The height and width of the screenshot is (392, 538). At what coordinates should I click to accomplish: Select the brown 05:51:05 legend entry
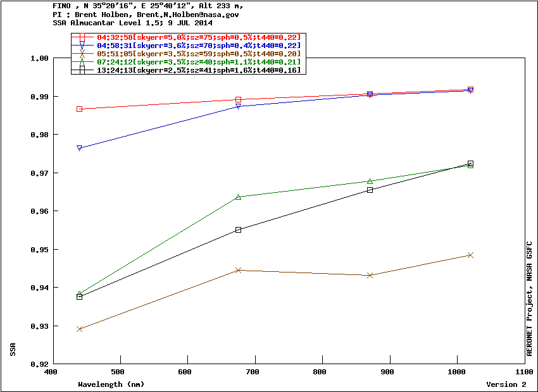(x=198, y=54)
